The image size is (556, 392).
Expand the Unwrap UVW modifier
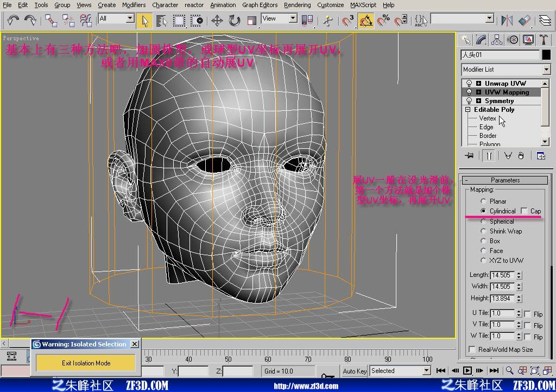[x=479, y=83]
